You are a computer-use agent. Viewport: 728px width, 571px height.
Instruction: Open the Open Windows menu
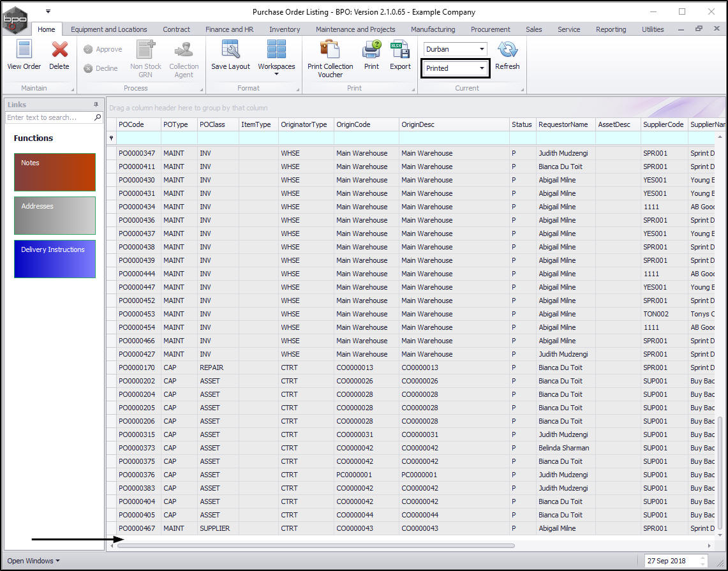[x=33, y=561]
